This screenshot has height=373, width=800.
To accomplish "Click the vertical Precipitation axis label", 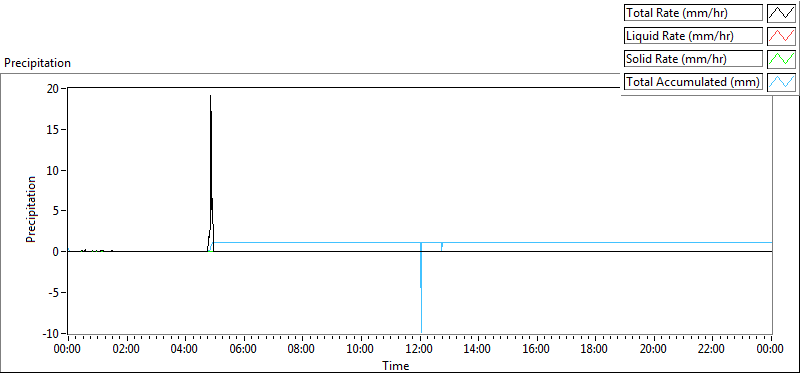I will coord(31,209).
